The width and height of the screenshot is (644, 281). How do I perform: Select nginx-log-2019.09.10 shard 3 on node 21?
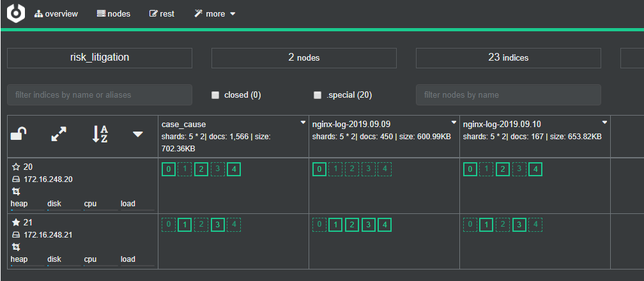coord(519,225)
